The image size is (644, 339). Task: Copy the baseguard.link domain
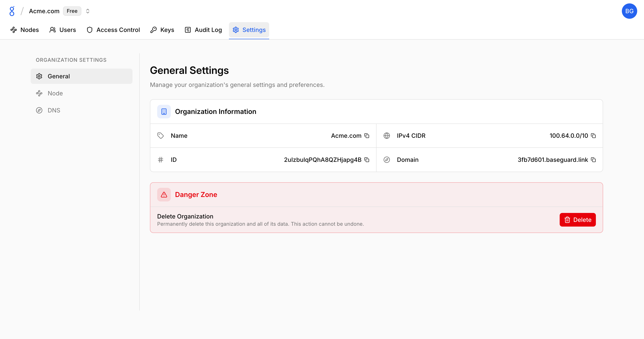click(x=593, y=160)
